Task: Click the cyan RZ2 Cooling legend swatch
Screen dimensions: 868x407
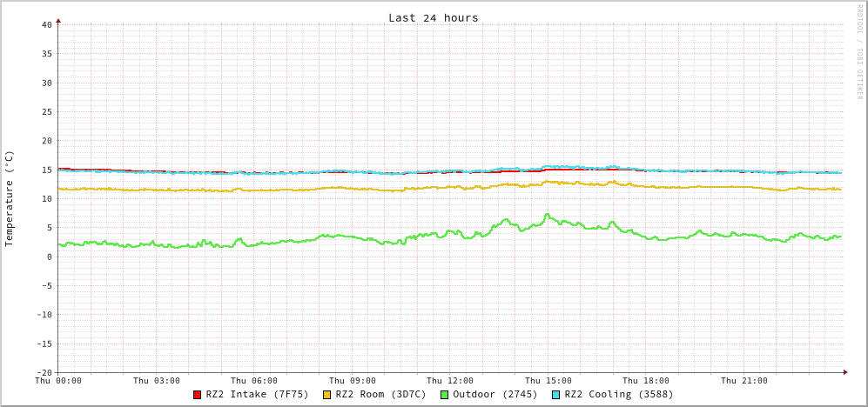Action: (556, 395)
